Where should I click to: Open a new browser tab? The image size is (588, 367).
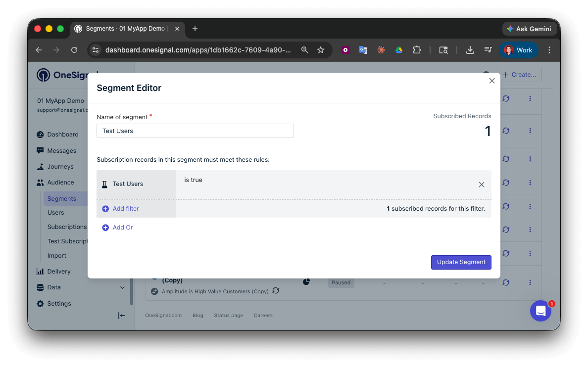195,29
